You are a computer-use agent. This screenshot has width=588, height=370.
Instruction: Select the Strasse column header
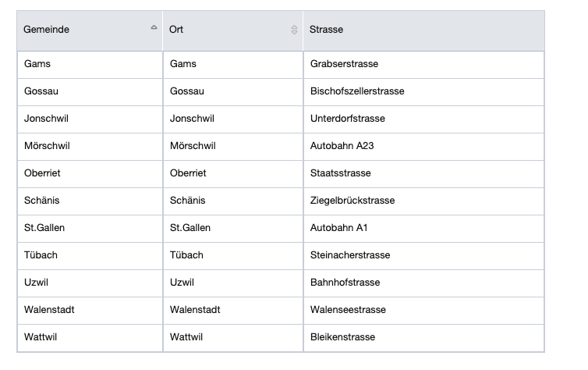[x=326, y=30]
